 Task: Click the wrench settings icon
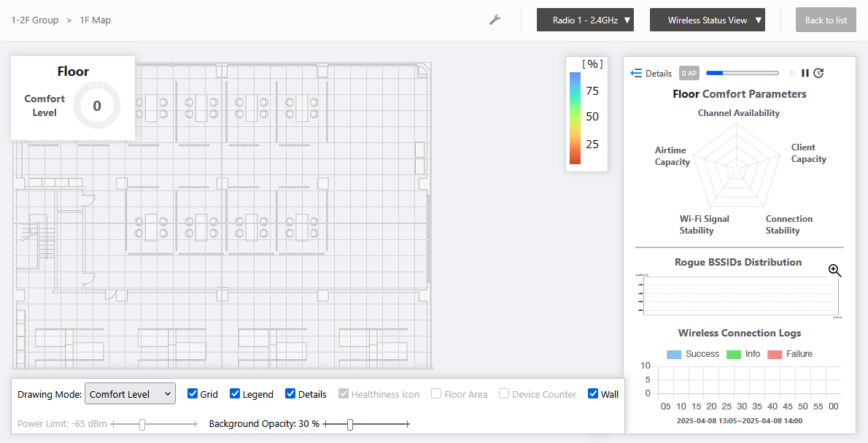[x=495, y=20]
